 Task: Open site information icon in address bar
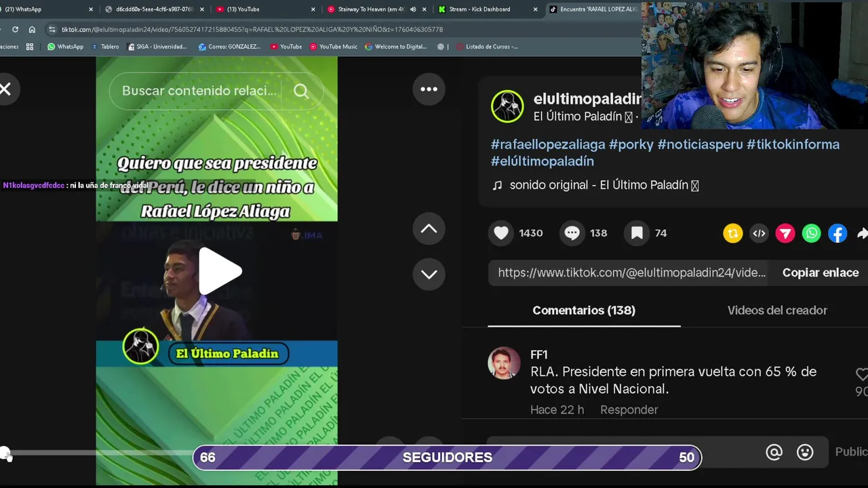[52, 29]
